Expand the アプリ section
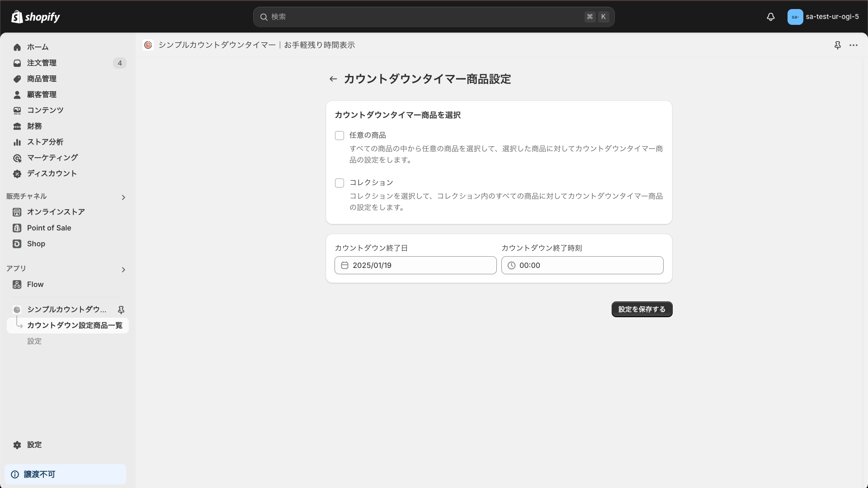The image size is (868, 488). pyautogui.click(x=123, y=270)
